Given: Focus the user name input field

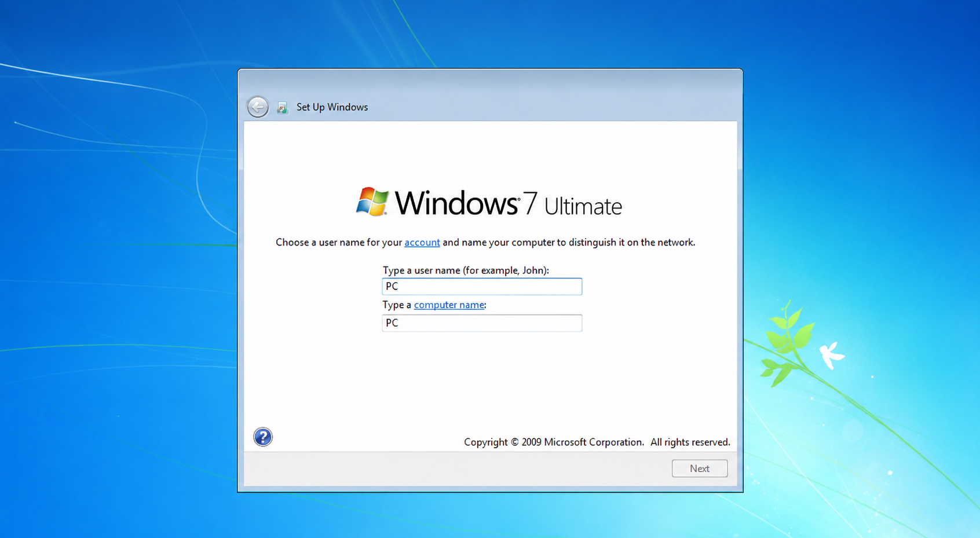Looking at the screenshot, I should 482,286.
